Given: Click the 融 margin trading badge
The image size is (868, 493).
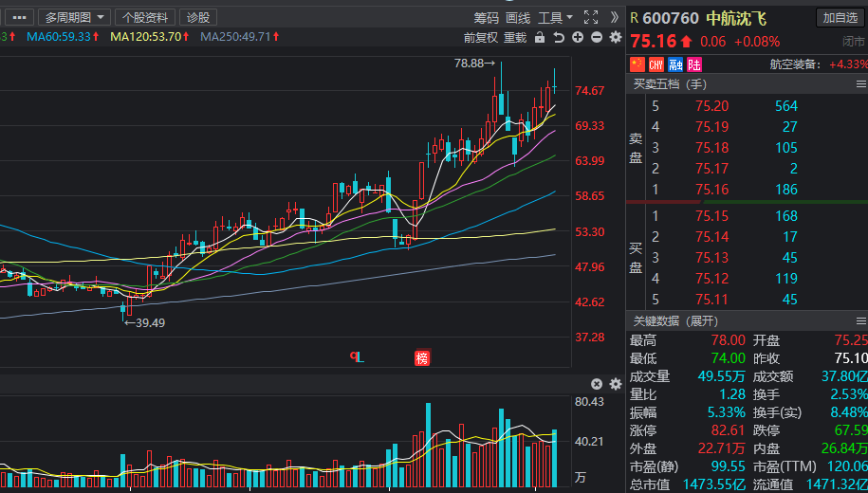Looking at the screenshot, I should pyautogui.click(x=675, y=64).
